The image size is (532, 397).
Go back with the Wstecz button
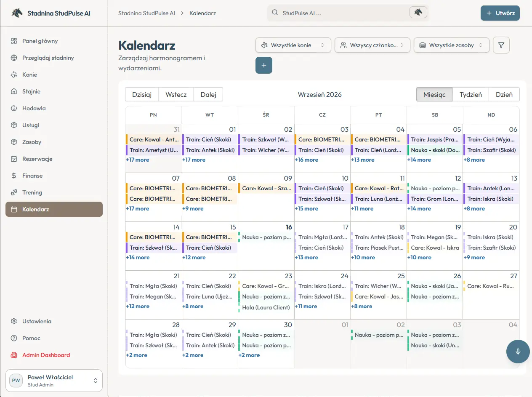pos(176,94)
